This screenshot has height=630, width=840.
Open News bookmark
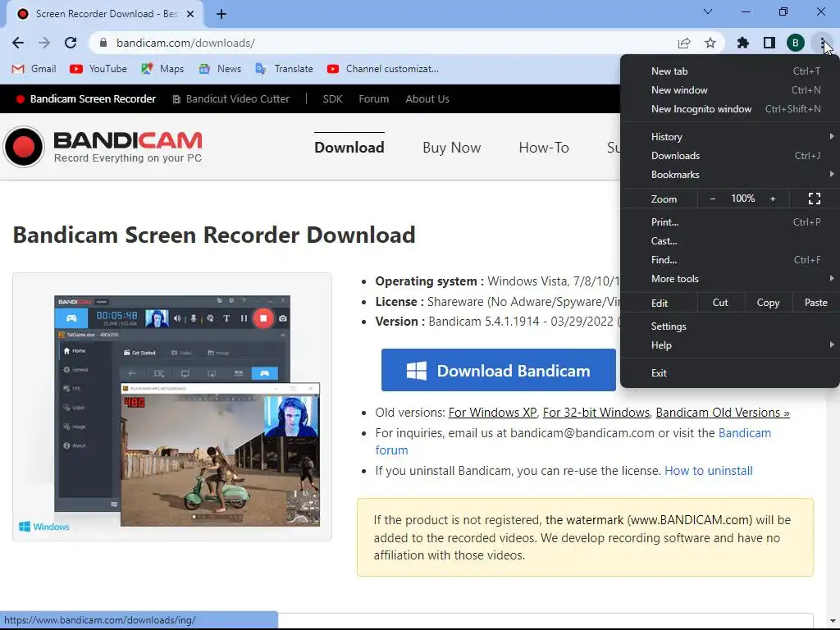(x=220, y=69)
